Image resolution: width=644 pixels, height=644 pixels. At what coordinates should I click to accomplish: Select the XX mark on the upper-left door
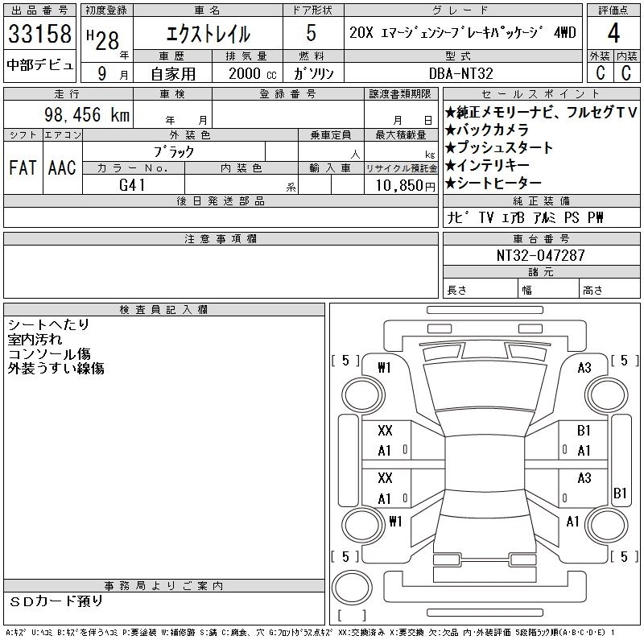click(x=385, y=431)
